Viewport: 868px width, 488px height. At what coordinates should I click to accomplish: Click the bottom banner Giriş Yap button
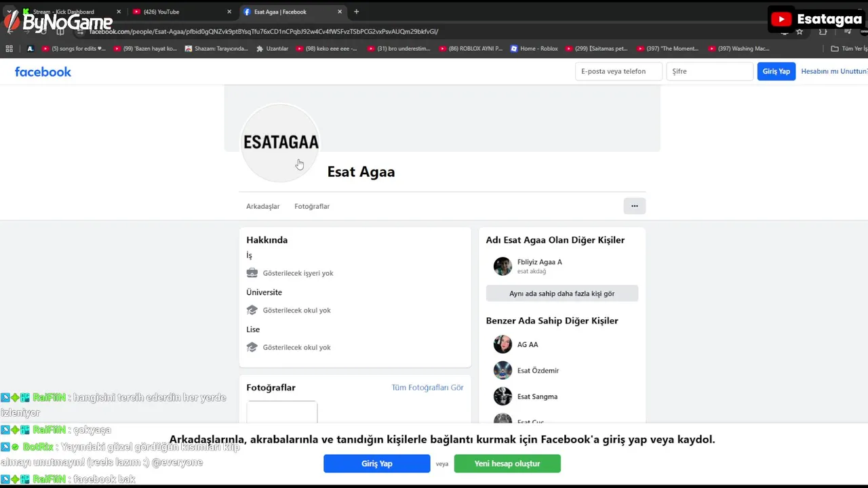[x=377, y=464]
